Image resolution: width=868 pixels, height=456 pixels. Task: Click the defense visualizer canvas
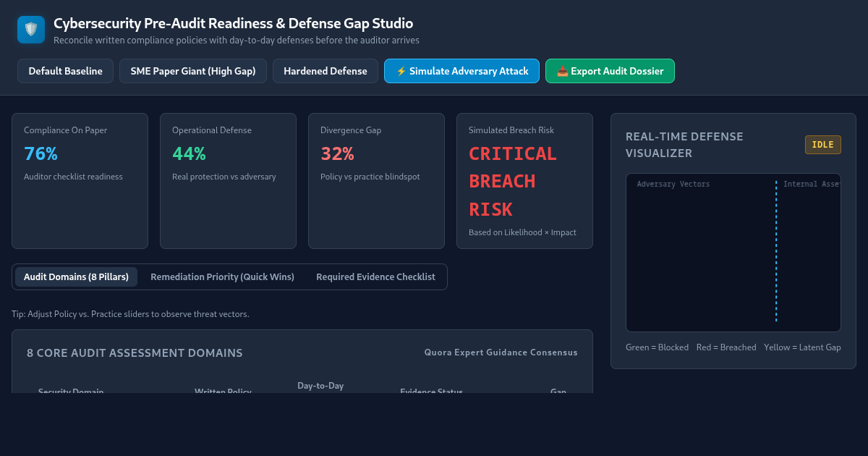(733, 253)
